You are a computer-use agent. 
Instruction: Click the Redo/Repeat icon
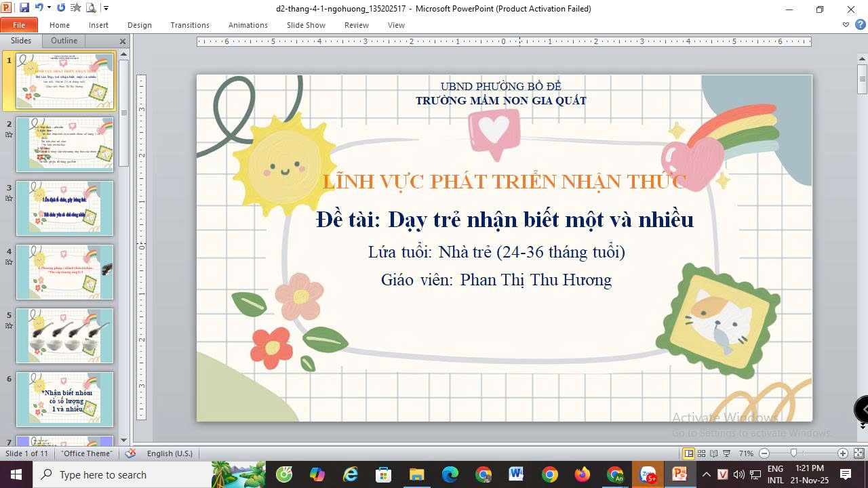[61, 8]
